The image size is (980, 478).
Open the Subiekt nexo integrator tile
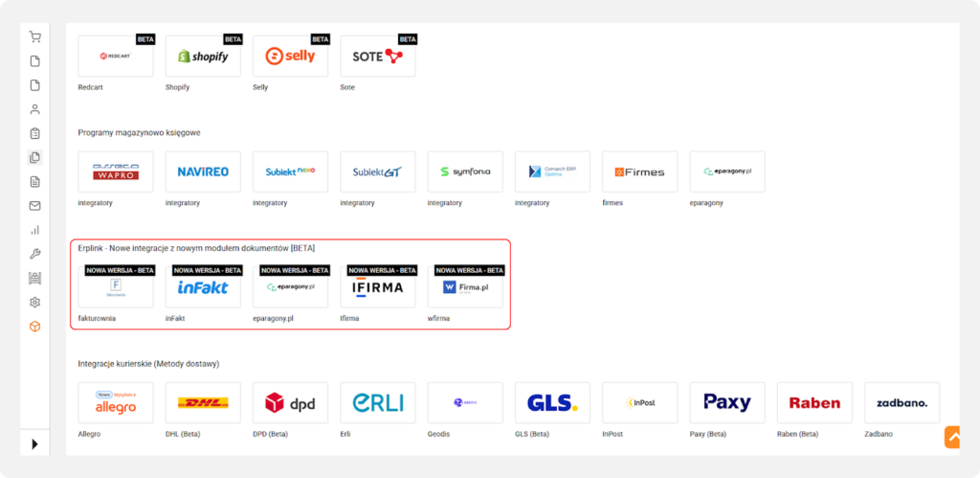[x=291, y=171]
